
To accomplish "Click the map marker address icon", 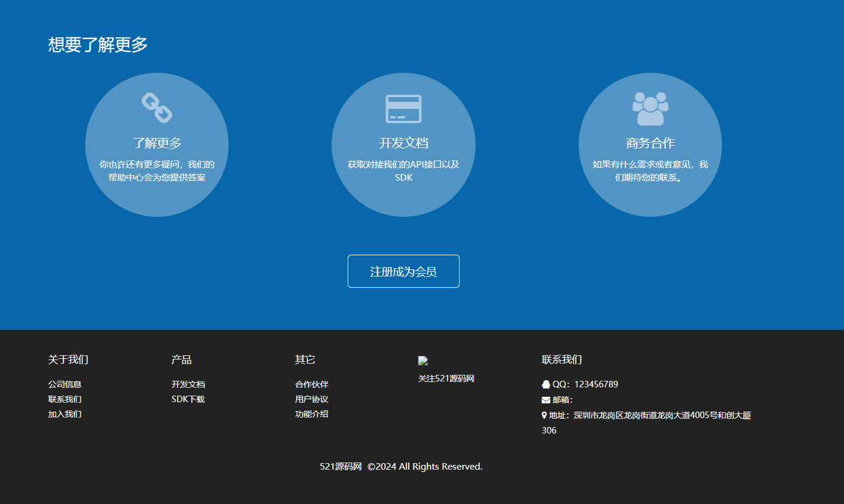I will click(x=544, y=415).
